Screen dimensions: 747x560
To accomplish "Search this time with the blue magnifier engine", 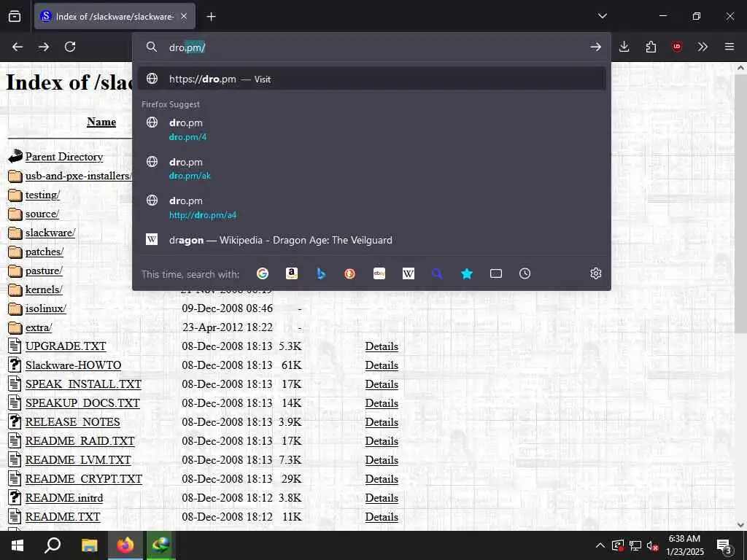I will click(438, 273).
